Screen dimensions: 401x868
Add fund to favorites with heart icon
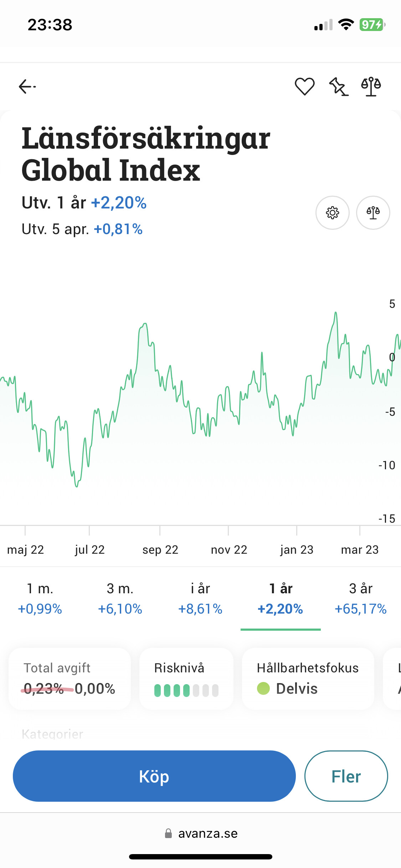pos(304,87)
